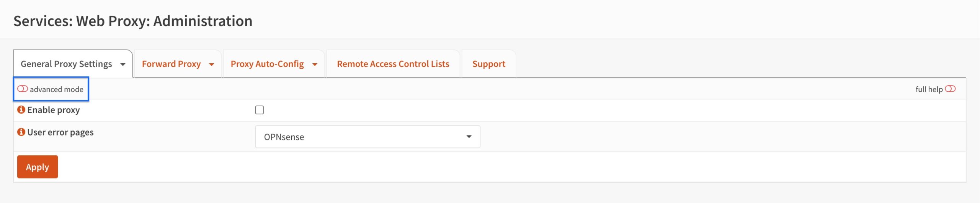Check the Enable proxy checkbox
Screen dimensions: 980x203
[x=260, y=110]
